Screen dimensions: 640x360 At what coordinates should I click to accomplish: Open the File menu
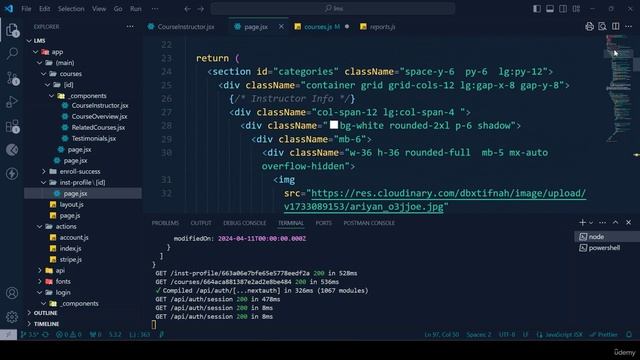[26, 9]
